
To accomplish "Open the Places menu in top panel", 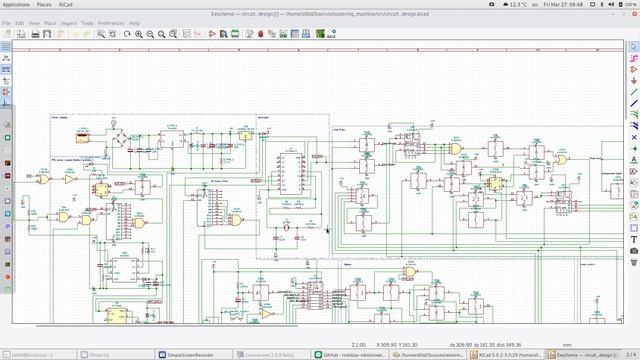I will click(44, 4).
